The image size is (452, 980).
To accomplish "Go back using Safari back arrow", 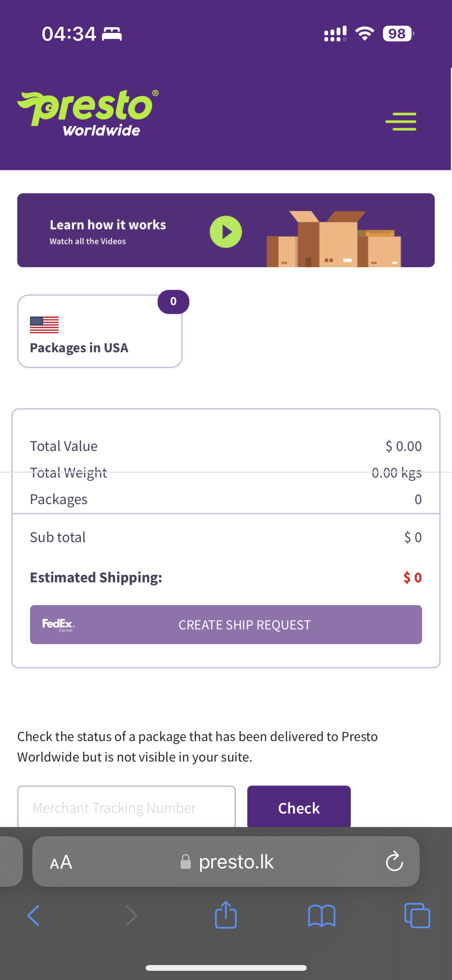I will pos(34,916).
